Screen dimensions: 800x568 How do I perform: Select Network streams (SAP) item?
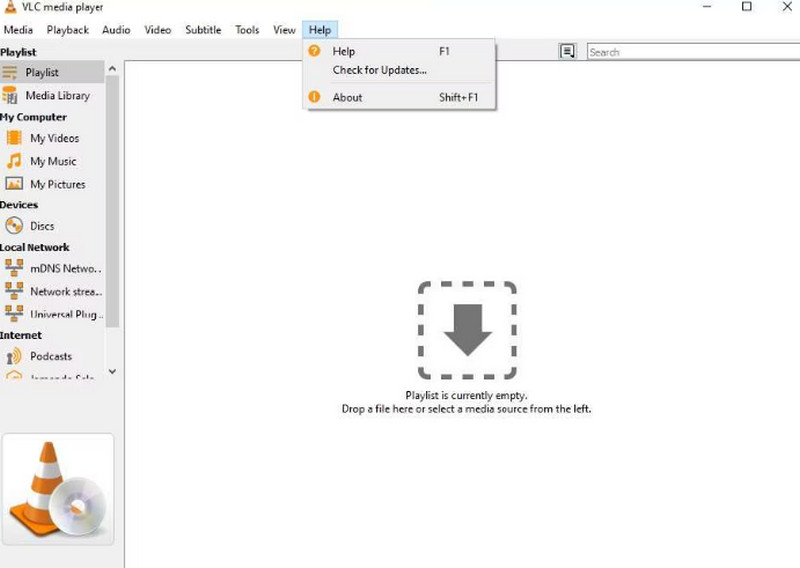tap(64, 292)
